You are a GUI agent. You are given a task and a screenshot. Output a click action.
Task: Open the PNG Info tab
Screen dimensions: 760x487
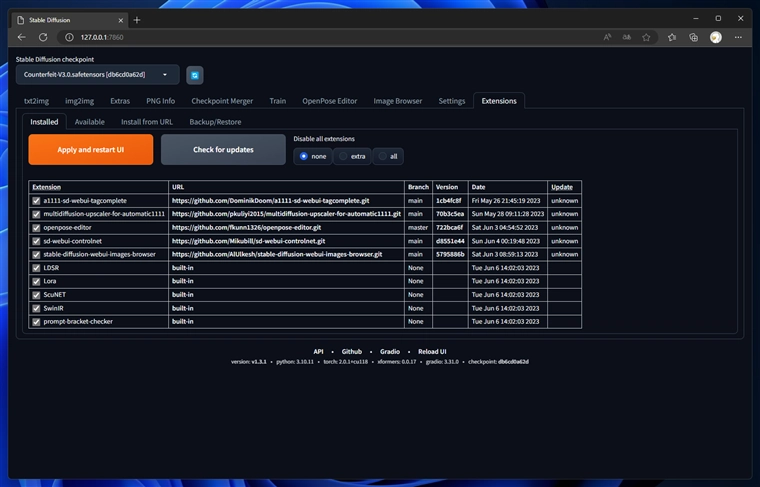coord(160,101)
